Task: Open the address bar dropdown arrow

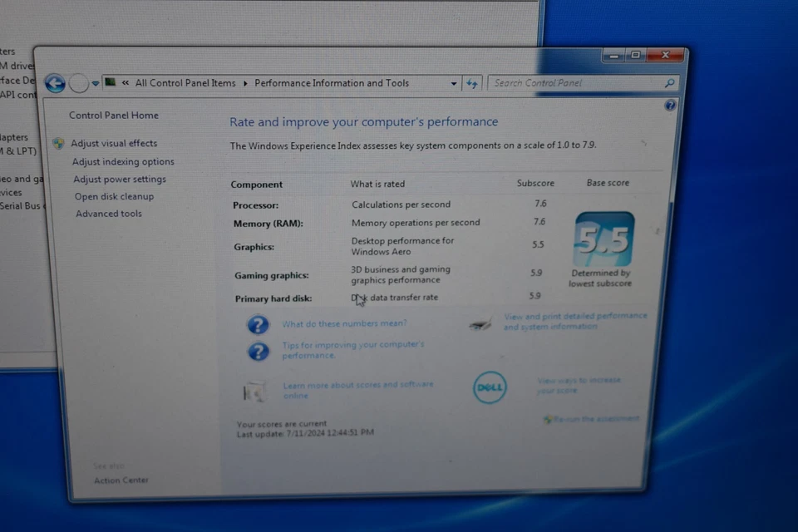Action: coord(453,83)
